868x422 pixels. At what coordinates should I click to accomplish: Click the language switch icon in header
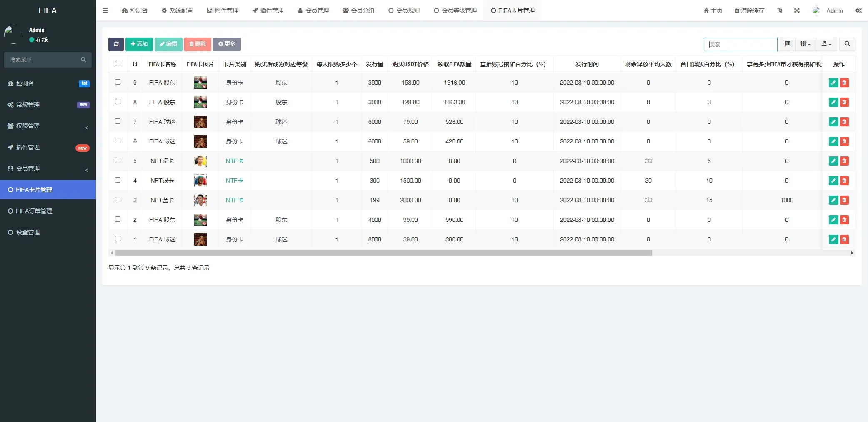(779, 10)
